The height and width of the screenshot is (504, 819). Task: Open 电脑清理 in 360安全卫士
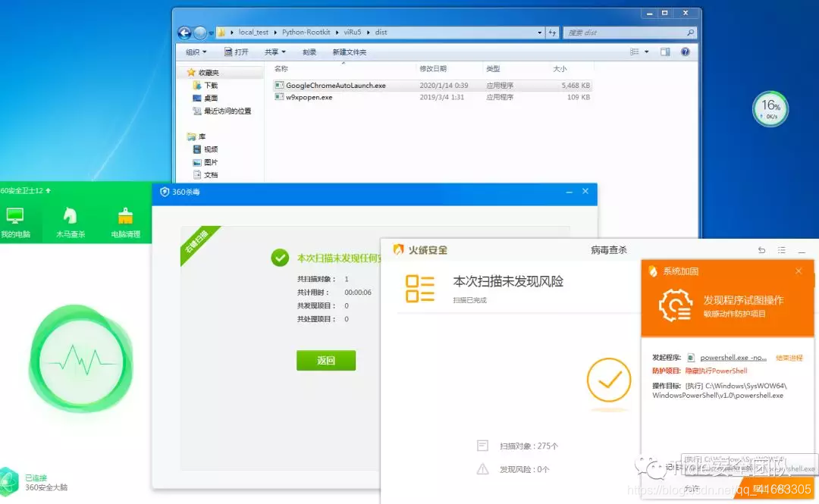[125, 222]
